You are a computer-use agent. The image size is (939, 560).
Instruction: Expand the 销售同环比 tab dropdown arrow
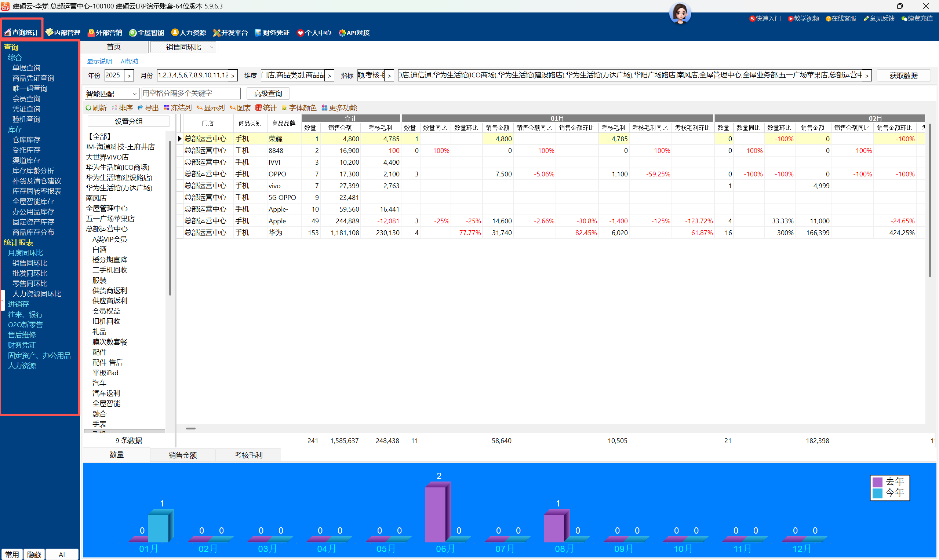[x=212, y=47]
